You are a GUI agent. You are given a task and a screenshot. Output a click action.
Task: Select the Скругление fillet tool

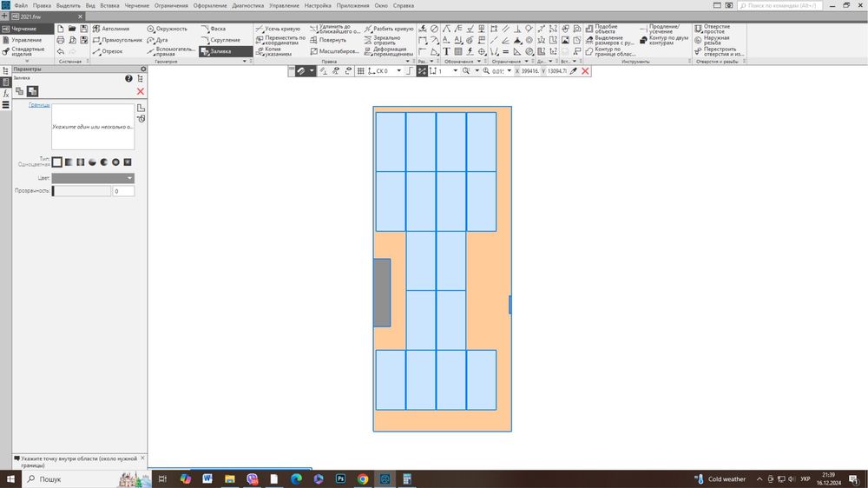[220, 40]
